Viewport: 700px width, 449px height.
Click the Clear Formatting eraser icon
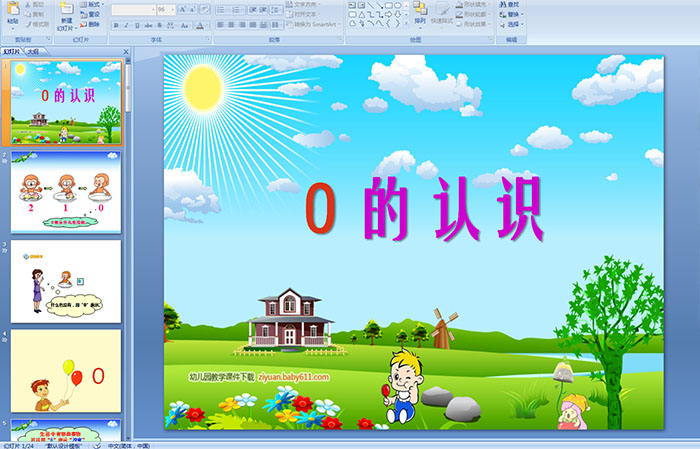coord(204,9)
